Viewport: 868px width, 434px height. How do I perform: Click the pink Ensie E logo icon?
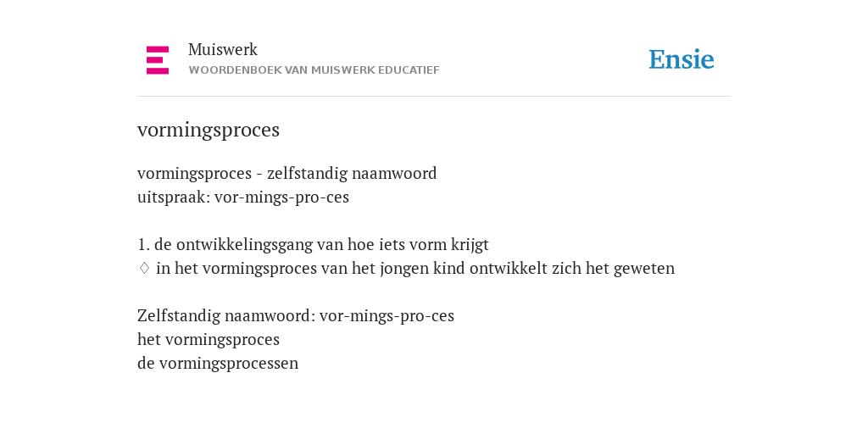click(158, 60)
